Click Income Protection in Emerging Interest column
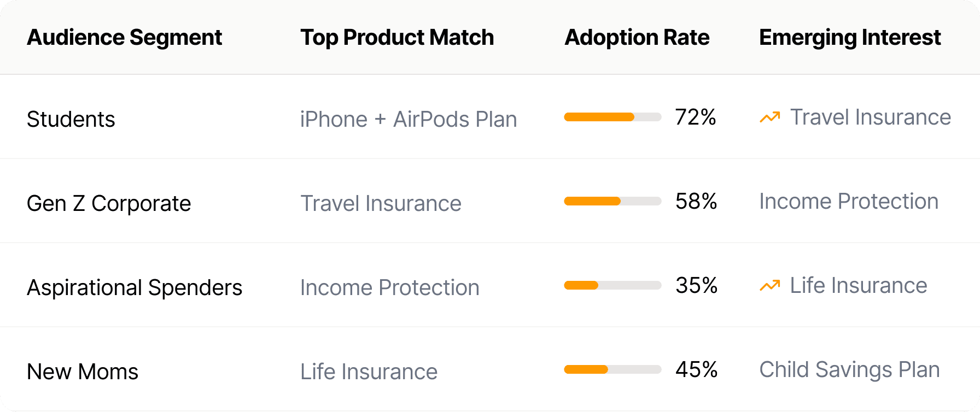This screenshot has width=980, height=412. [849, 201]
